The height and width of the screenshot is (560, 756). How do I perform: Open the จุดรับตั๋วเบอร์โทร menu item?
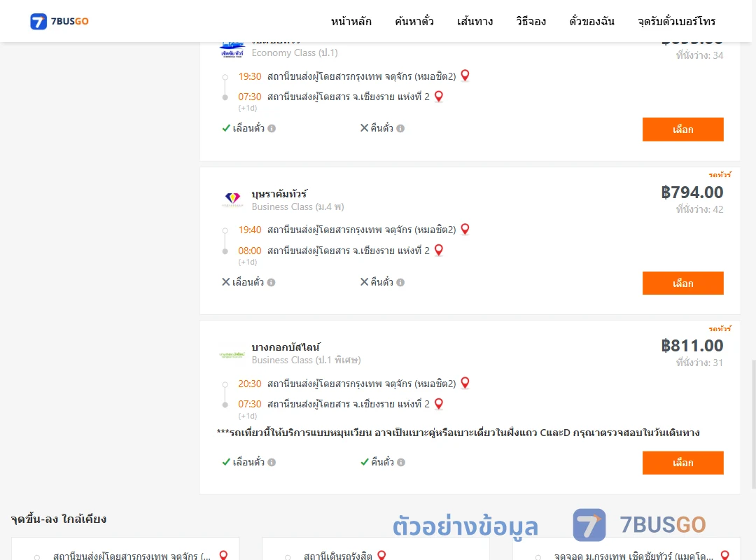coord(676,21)
